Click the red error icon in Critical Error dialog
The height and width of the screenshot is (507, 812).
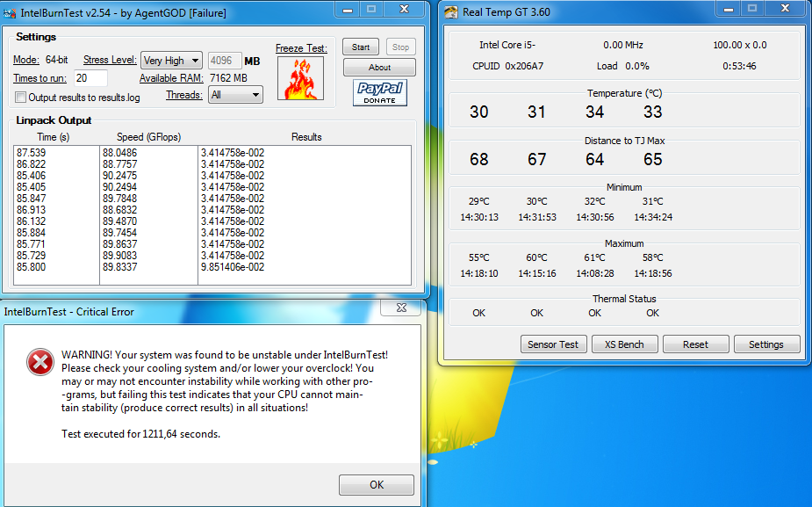[x=40, y=361]
